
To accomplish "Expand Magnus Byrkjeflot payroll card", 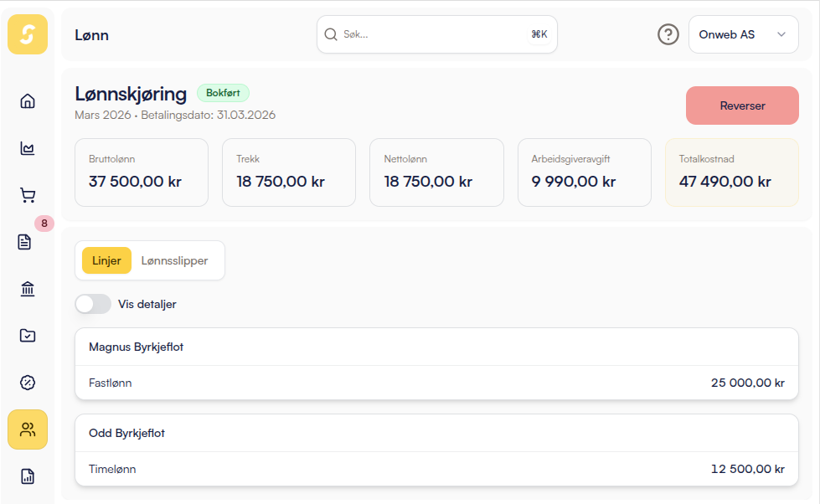I will (436, 347).
